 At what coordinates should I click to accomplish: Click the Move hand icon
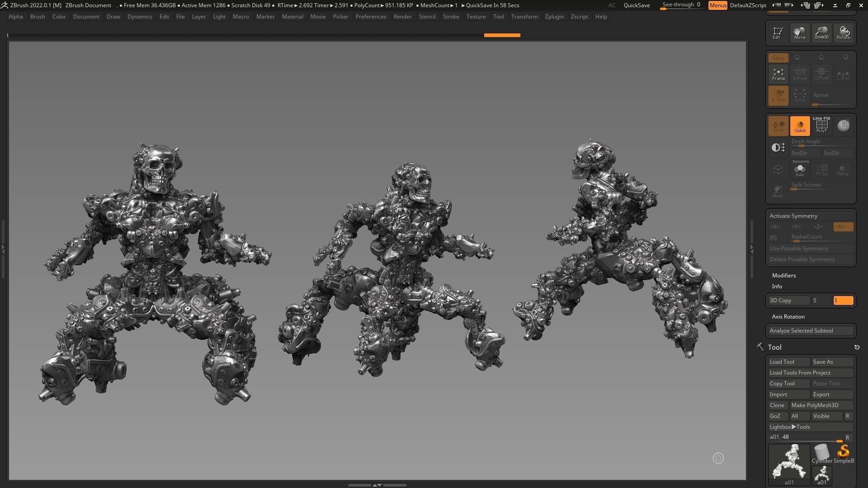799,33
